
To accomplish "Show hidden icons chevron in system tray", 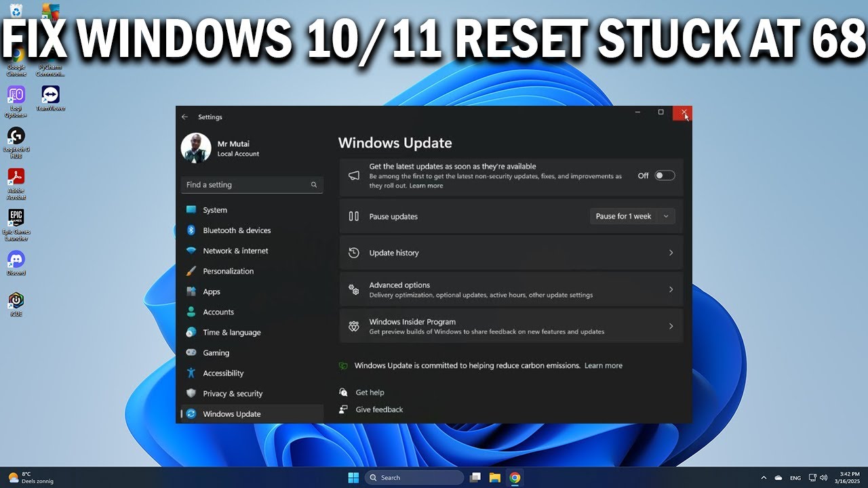I will [764, 478].
